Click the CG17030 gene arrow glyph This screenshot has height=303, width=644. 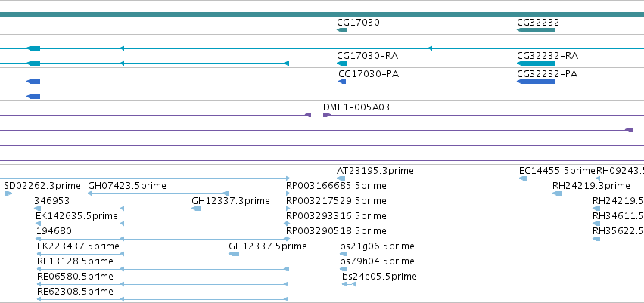click(x=342, y=30)
